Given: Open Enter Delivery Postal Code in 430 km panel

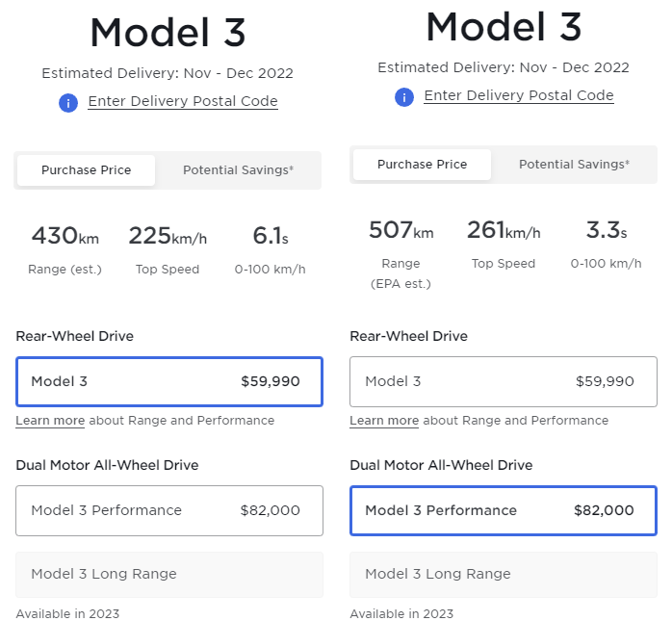Looking at the screenshot, I should (183, 102).
